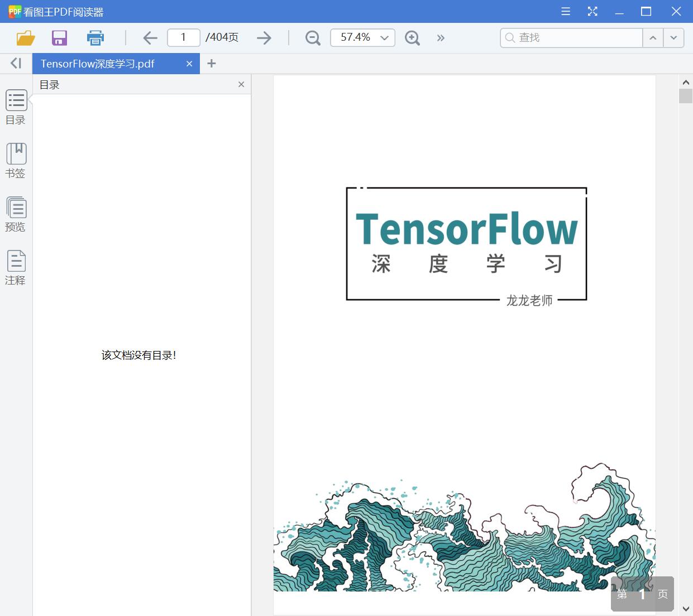Maximize the PDF reader window

click(x=646, y=11)
